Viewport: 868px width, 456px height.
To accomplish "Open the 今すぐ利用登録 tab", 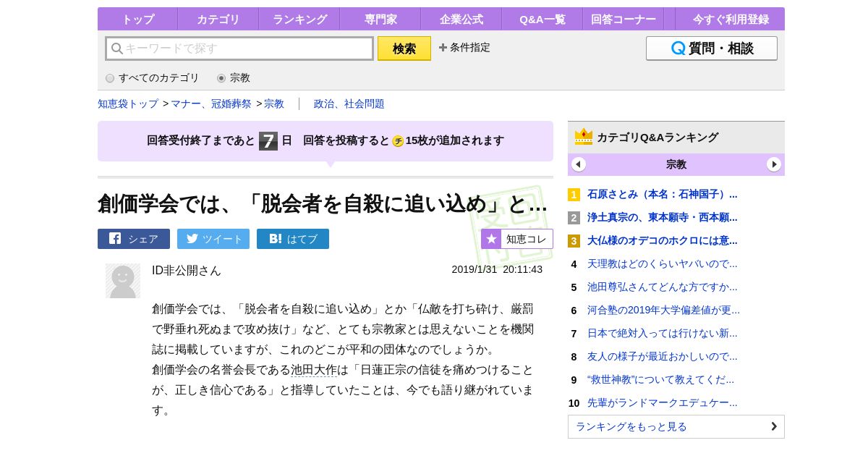I will click(x=730, y=20).
